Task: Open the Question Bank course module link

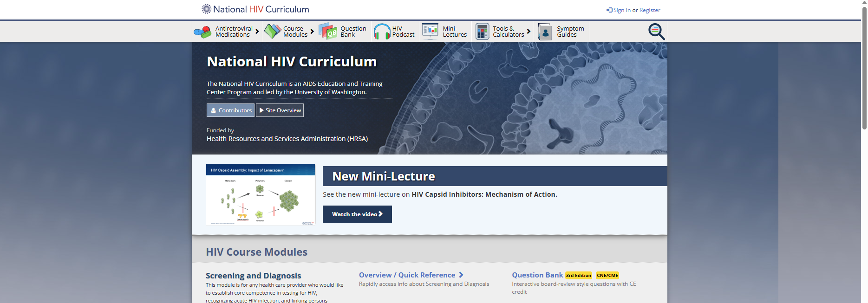Action: coord(537,275)
